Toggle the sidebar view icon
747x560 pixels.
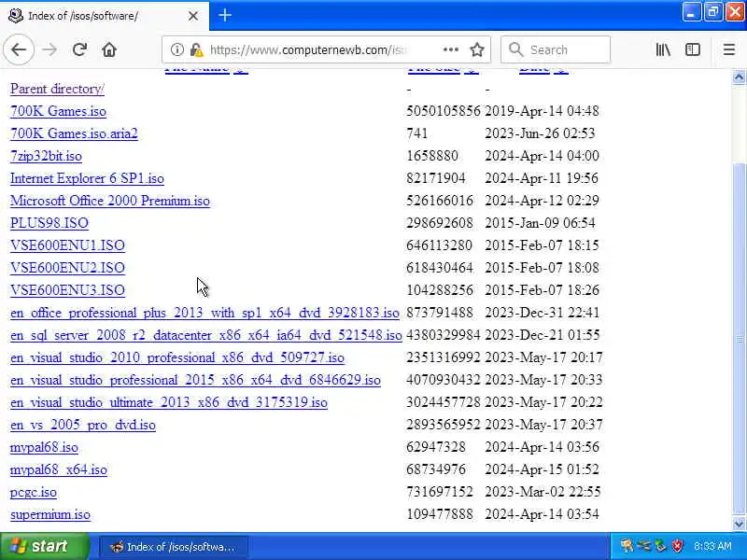pyautogui.click(x=693, y=49)
